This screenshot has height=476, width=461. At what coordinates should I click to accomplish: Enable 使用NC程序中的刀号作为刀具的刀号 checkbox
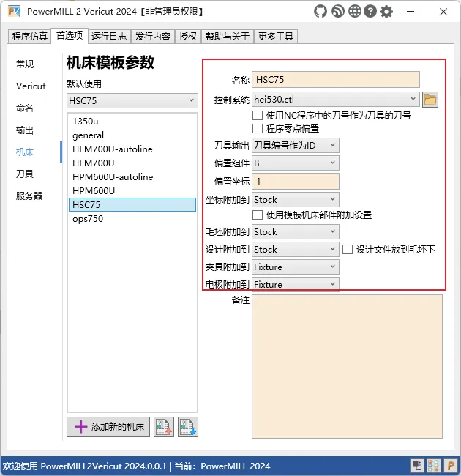(258, 116)
